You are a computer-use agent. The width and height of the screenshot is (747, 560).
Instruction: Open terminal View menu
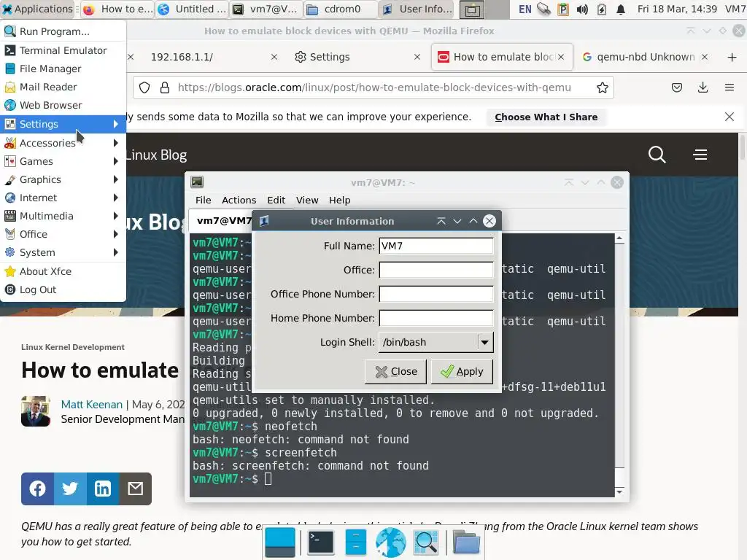(307, 200)
